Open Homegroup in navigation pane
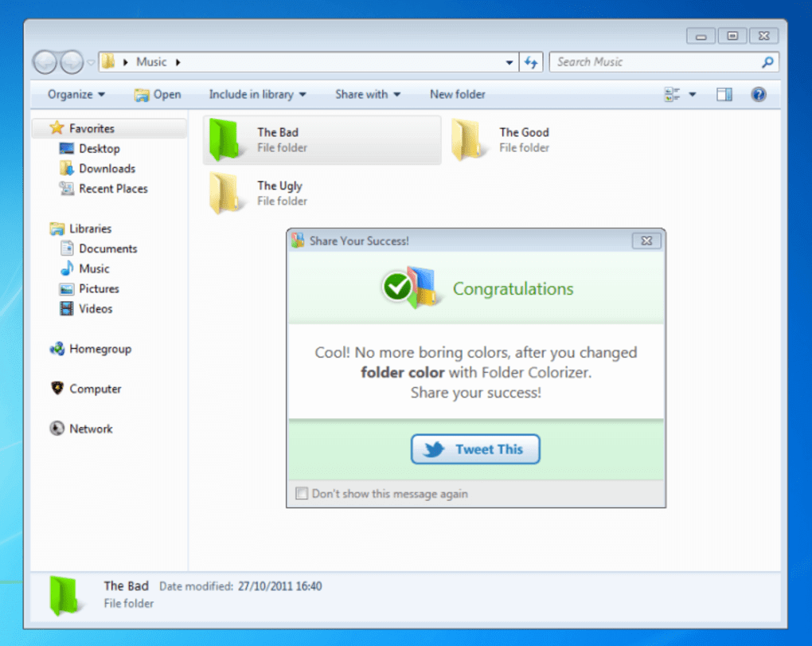This screenshot has height=646, width=812. click(x=100, y=349)
